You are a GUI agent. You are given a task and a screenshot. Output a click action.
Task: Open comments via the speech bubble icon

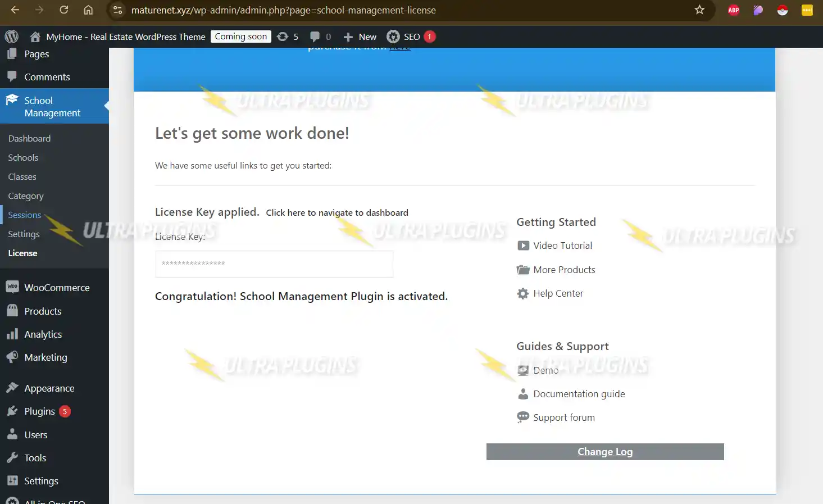tap(315, 37)
